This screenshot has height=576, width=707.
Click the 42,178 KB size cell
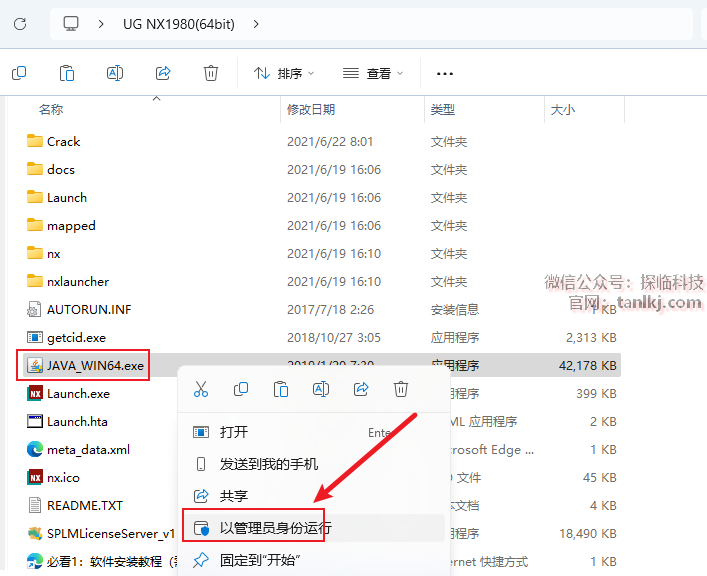point(588,365)
